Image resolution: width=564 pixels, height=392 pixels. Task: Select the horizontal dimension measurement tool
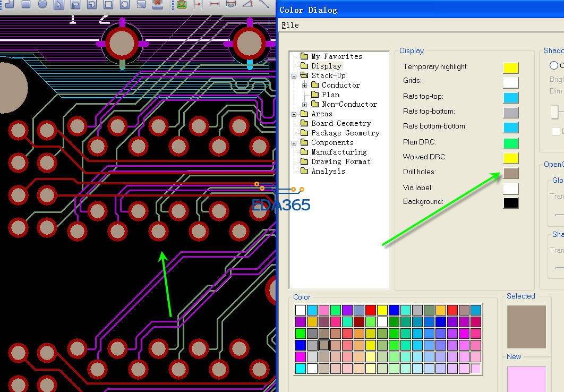coord(214,4)
